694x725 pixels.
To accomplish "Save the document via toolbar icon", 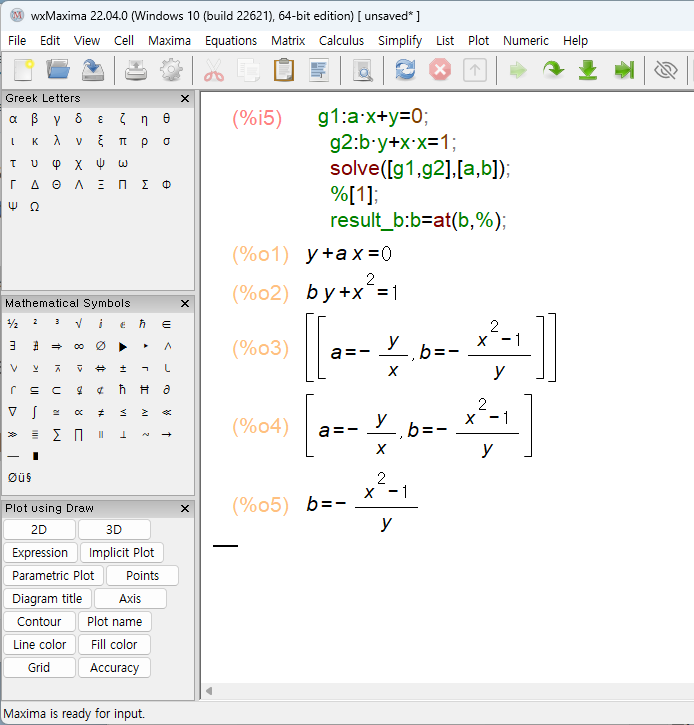I will tap(93, 70).
